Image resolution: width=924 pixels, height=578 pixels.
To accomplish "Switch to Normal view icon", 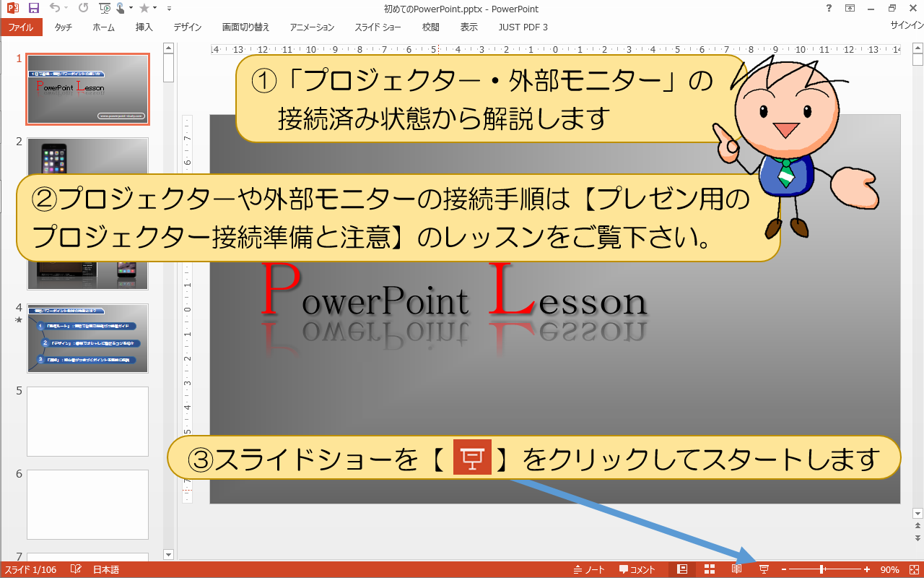I will tap(682, 569).
